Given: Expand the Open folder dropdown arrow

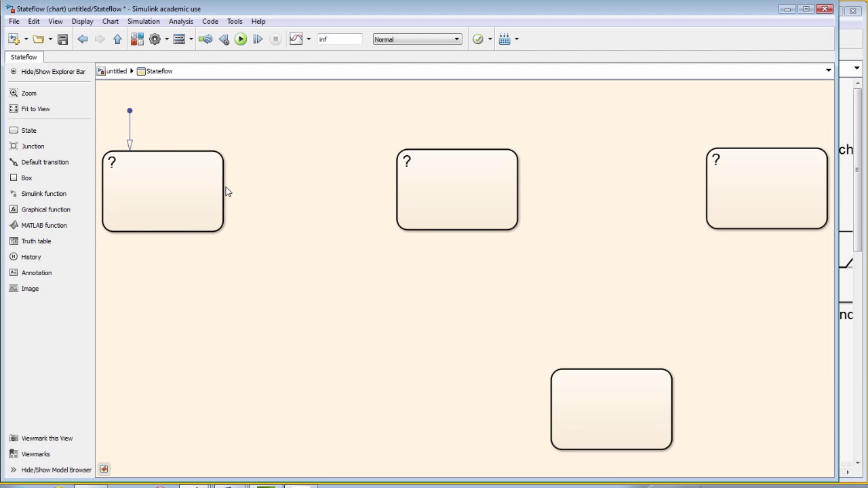Looking at the screenshot, I should pyautogui.click(x=50, y=39).
